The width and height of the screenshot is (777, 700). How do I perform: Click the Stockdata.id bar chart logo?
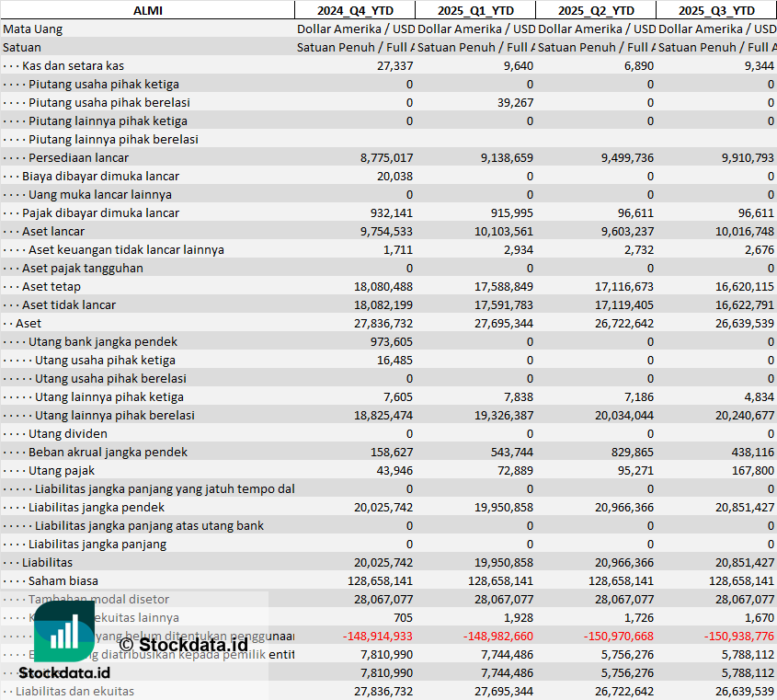[64, 632]
